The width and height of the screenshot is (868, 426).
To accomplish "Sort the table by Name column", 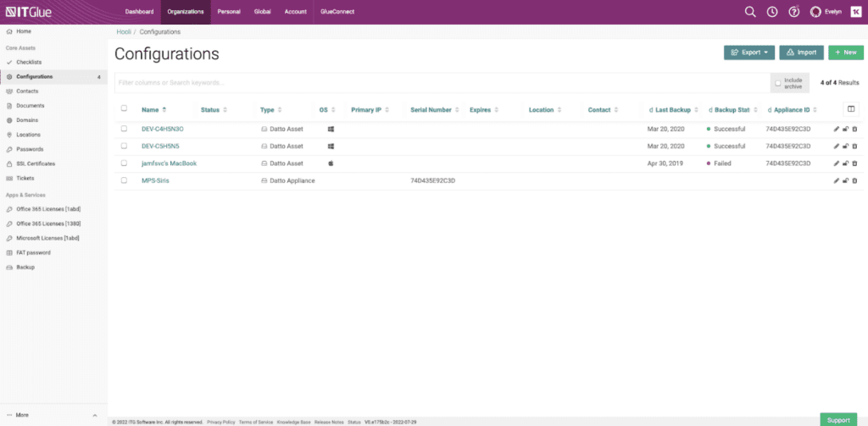I will click(153, 110).
